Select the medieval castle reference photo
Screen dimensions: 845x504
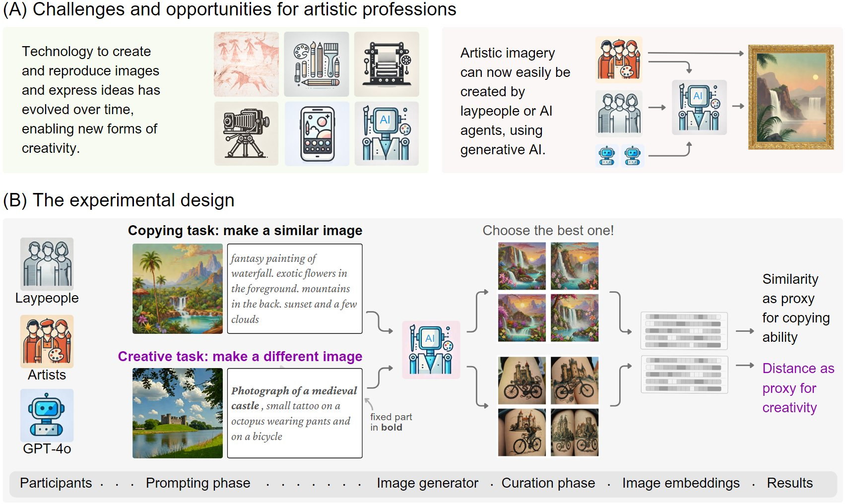click(x=177, y=413)
